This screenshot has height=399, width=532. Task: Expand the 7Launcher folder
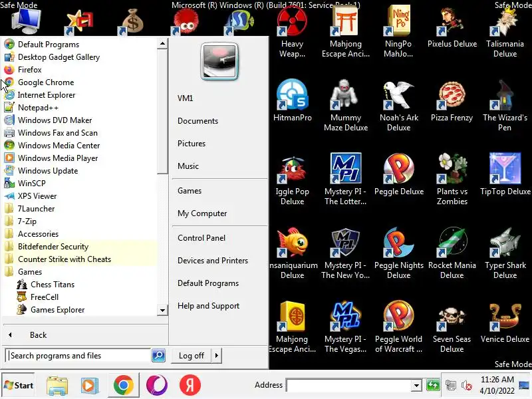pos(36,209)
